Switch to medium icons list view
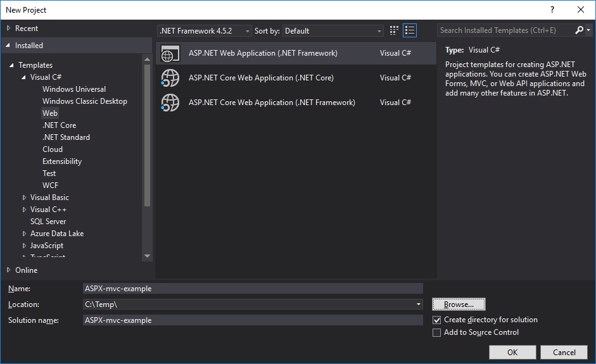Viewport: 596px width, 364px height. point(410,30)
